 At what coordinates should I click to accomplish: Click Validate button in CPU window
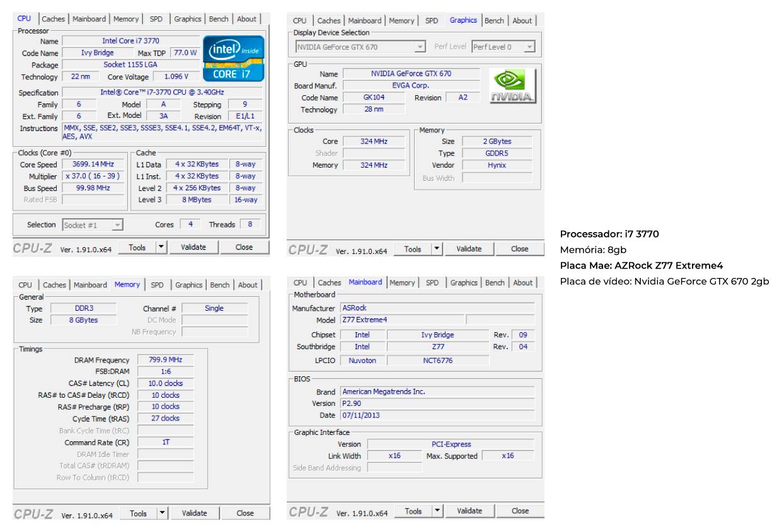pos(193,247)
